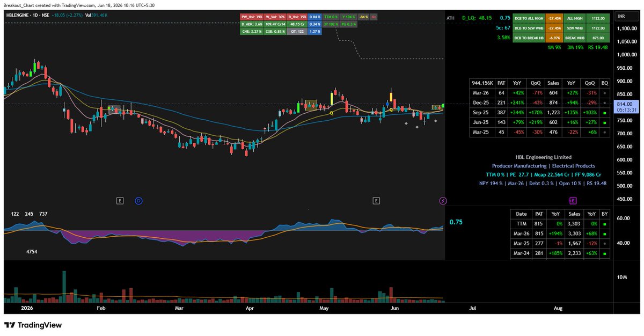Click the Mar-24 row in the yearly table
644x336 pixels.
click(560, 253)
